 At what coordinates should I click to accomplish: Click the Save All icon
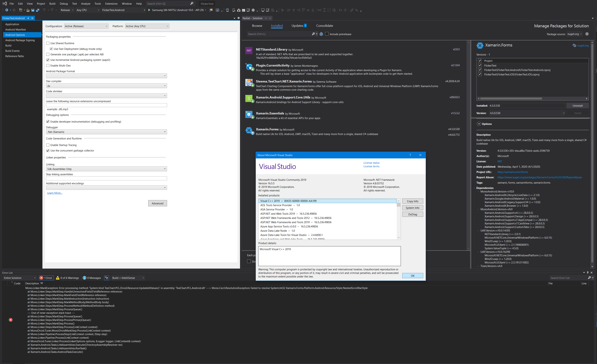38,10
